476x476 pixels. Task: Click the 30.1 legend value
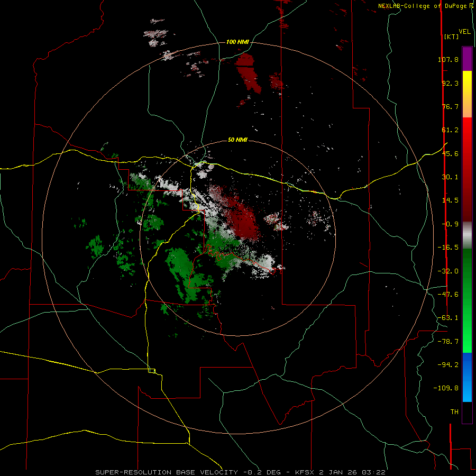450,177
